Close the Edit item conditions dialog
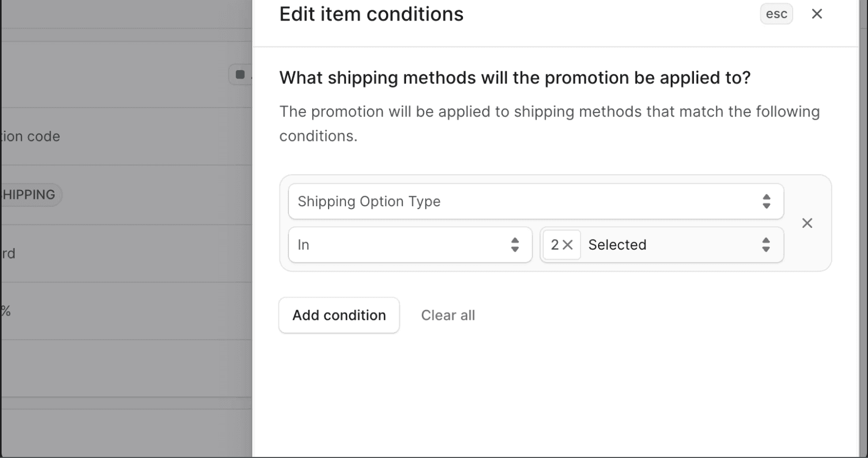This screenshot has width=868, height=458. 817,14
